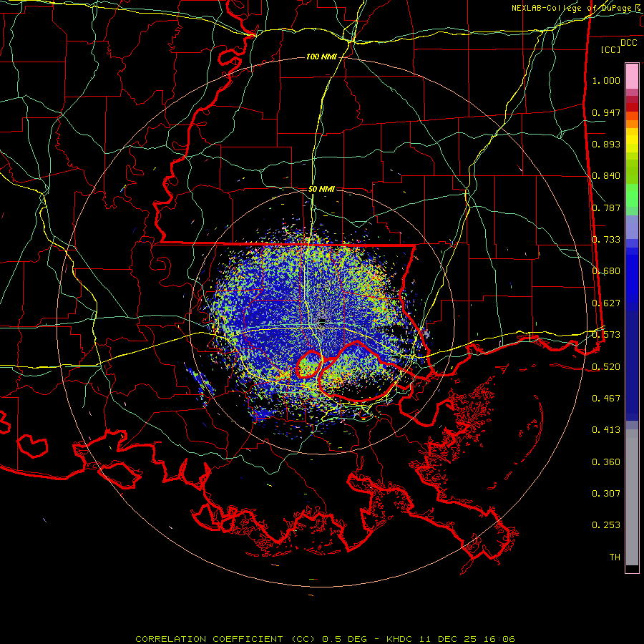Click the 11 DEC 25 date text

click(x=448, y=639)
